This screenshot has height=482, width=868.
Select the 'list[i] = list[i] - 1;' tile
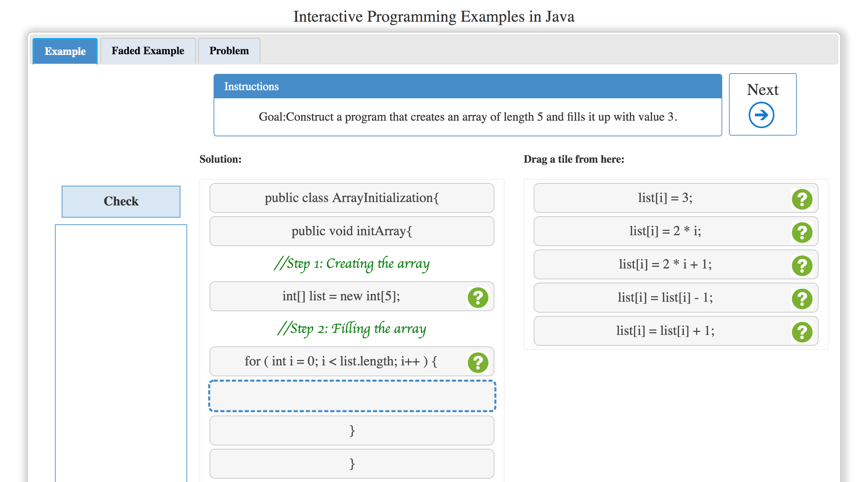click(x=676, y=298)
